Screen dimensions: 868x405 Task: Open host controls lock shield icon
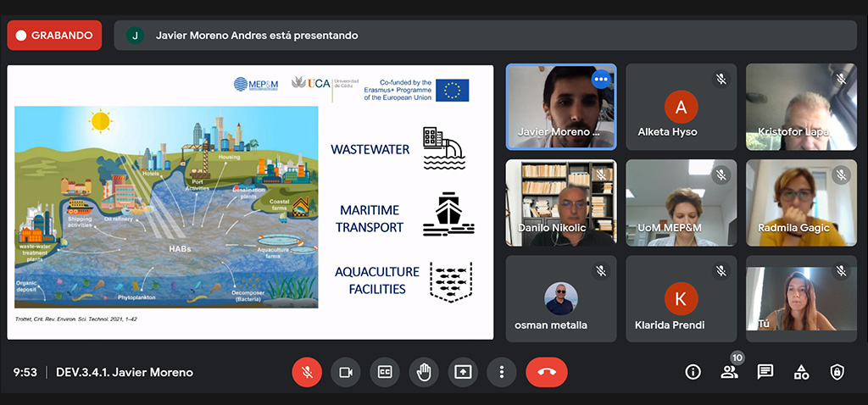point(837,372)
